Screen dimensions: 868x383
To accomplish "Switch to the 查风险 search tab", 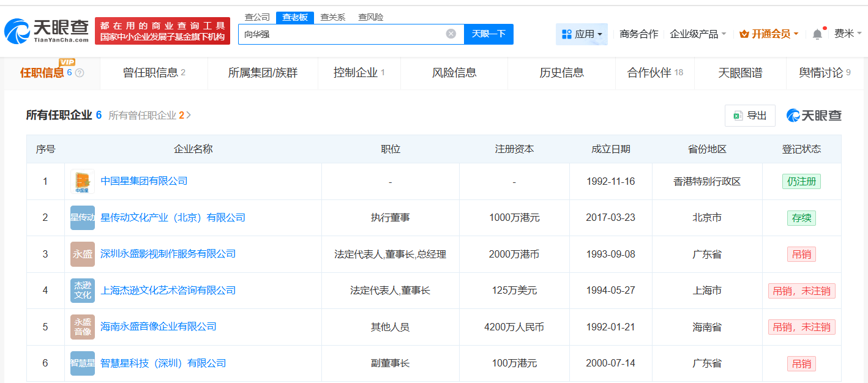I will coord(370,17).
